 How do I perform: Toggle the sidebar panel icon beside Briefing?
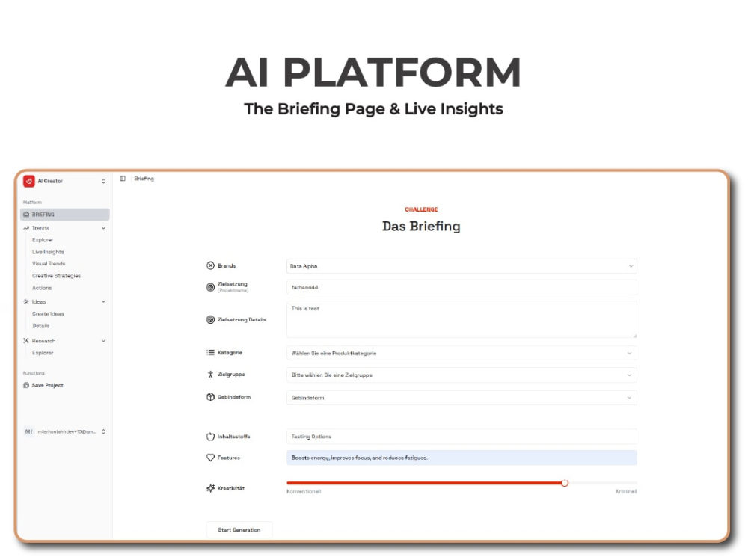click(x=123, y=179)
